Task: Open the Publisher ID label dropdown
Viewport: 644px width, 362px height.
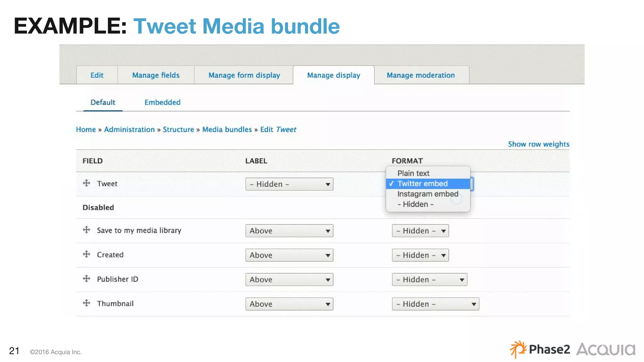Action: (x=289, y=280)
